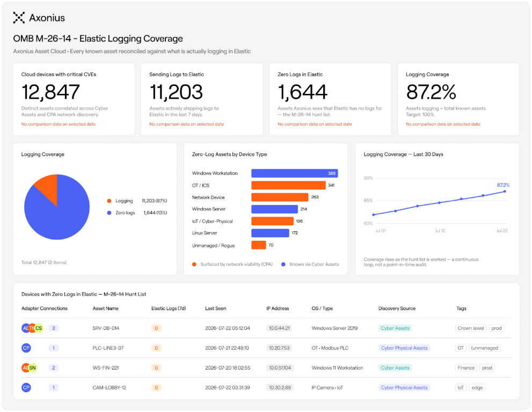Sort by Asset Name column header
This screenshot has width=532, height=412.
click(106, 308)
